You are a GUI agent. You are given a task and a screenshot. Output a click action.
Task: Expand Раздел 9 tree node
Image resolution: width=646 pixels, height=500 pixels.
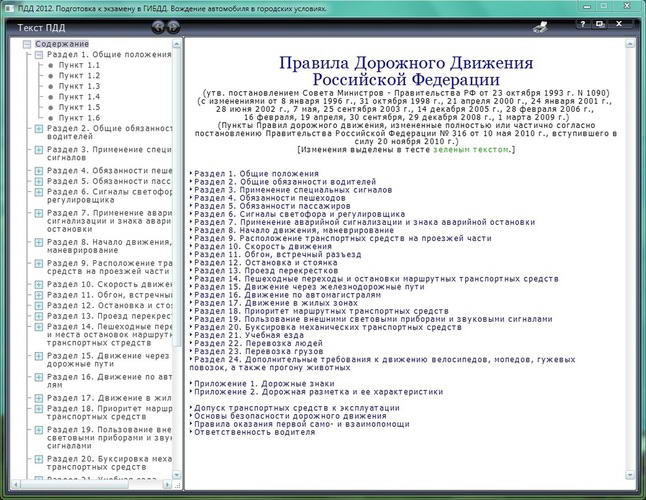[x=39, y=264]
